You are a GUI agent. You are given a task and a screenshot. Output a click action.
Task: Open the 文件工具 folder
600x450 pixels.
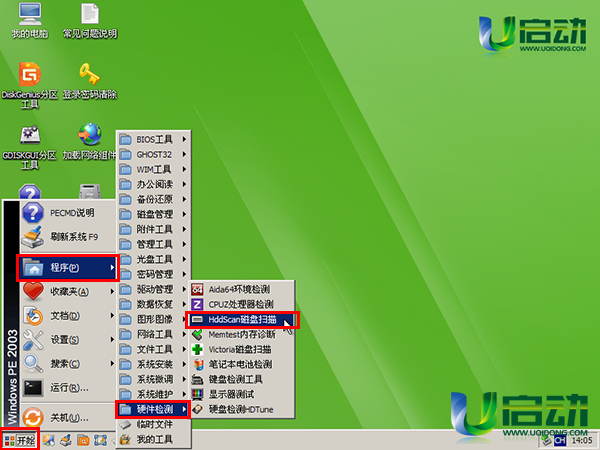pyautogui.click(x=153, y=349)
